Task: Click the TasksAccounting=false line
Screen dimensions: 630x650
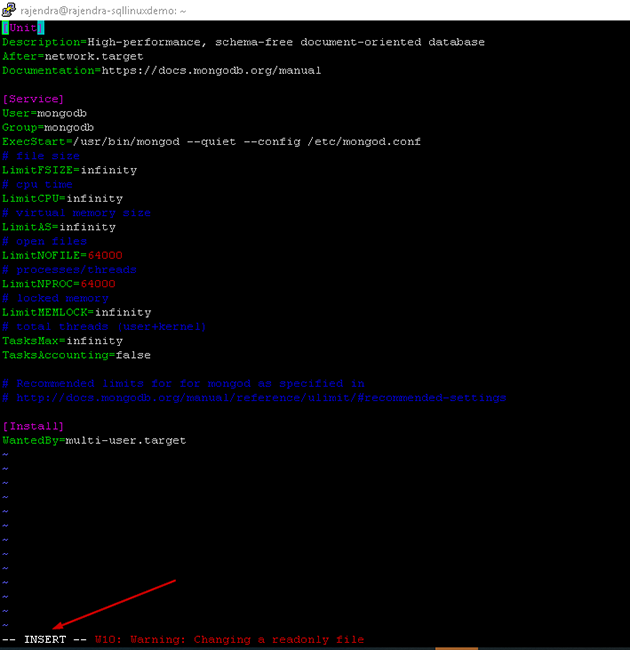Action: click(76, 355)
